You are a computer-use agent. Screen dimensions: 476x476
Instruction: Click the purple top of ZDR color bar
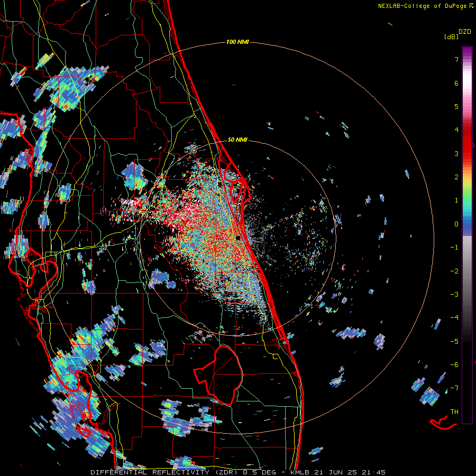467,52
